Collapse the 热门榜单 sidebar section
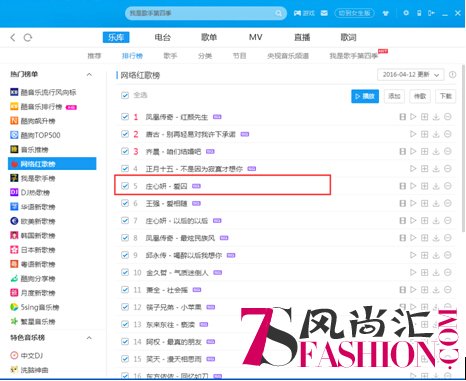This screenshot has height=381, width=466. pyautogui.click(x=89, y=74)
